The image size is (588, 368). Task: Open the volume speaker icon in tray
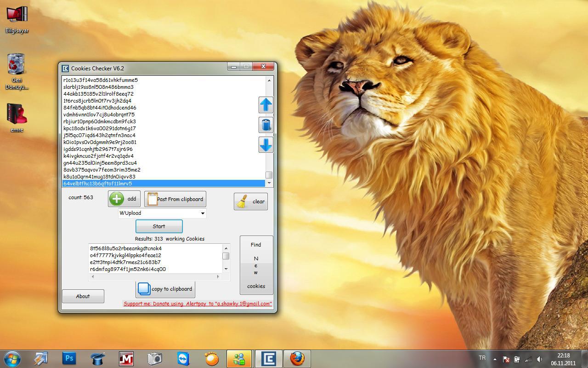[539, 359]
